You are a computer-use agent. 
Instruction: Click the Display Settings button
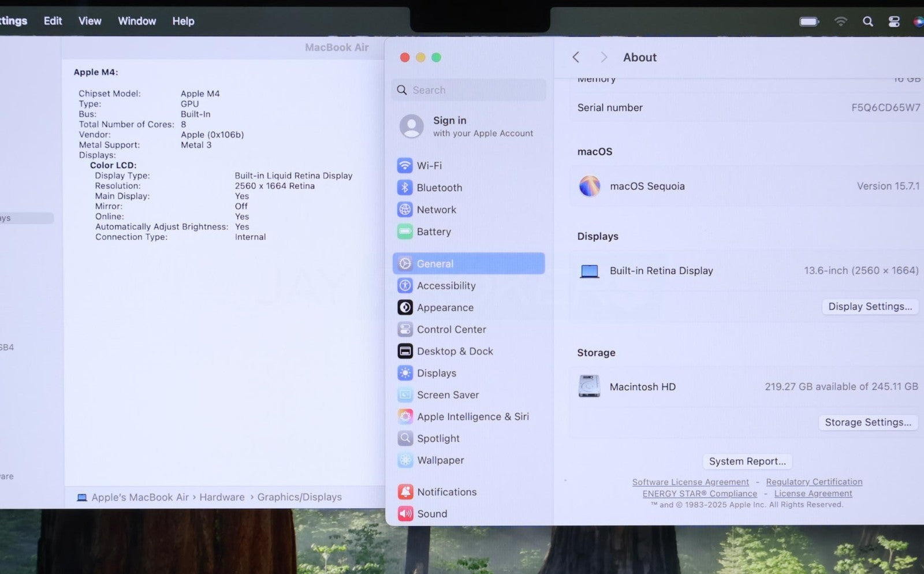pos(870,307)
